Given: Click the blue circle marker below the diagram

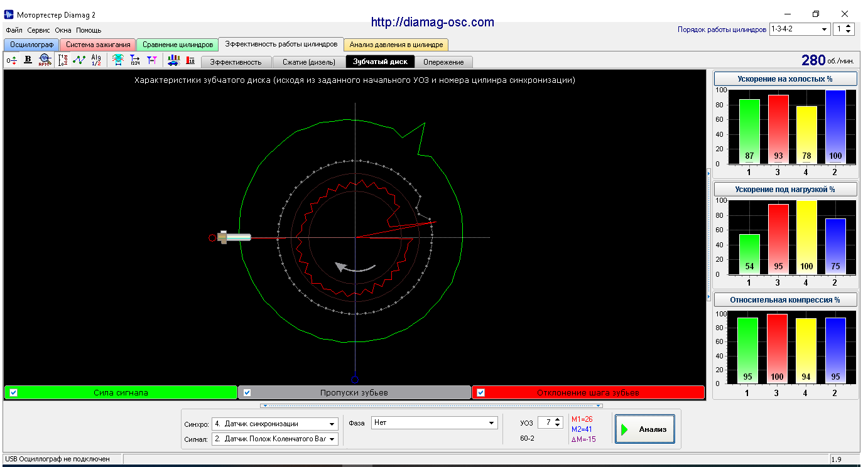Looking at the screenshot, I should [355, 380].
